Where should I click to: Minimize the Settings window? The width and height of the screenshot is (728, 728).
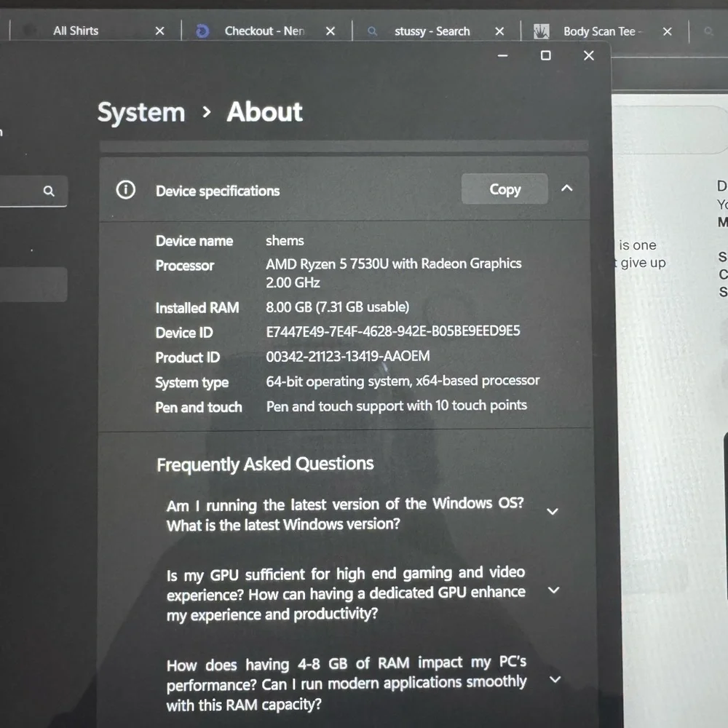(503, 56)
